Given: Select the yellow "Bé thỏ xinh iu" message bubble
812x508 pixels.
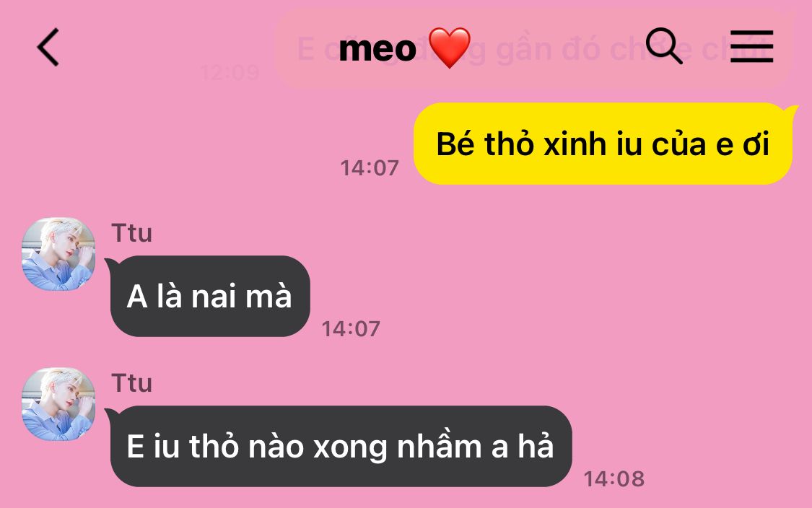Looking at the screenshot, I should click(x=603, y=144).
